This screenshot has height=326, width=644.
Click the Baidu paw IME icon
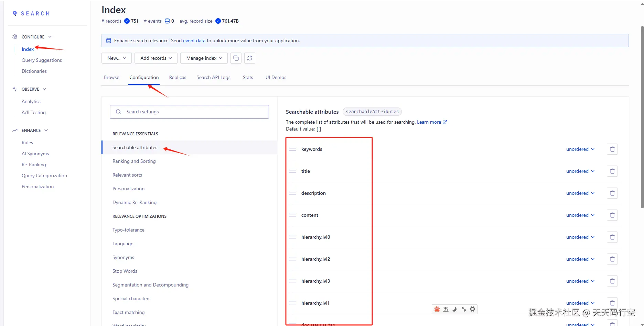pyautogui.click(x=437, y=309)
